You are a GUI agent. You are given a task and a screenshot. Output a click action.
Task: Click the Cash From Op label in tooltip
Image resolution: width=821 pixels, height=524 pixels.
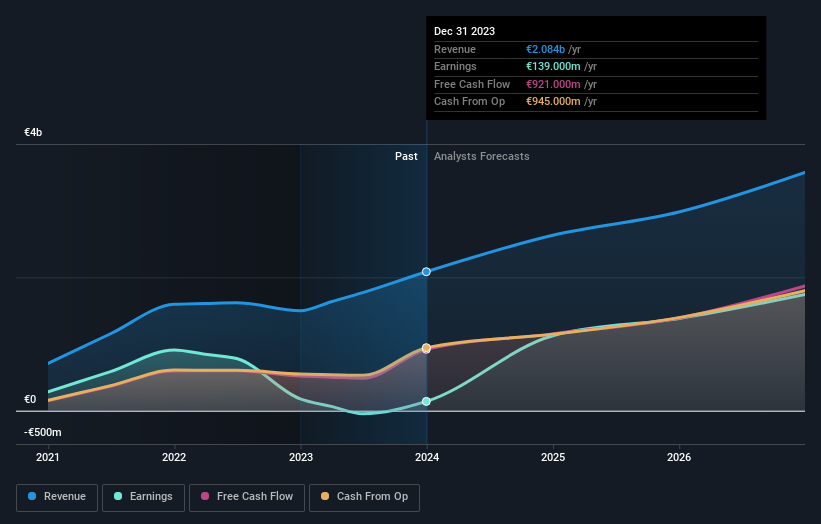[470, 102]
